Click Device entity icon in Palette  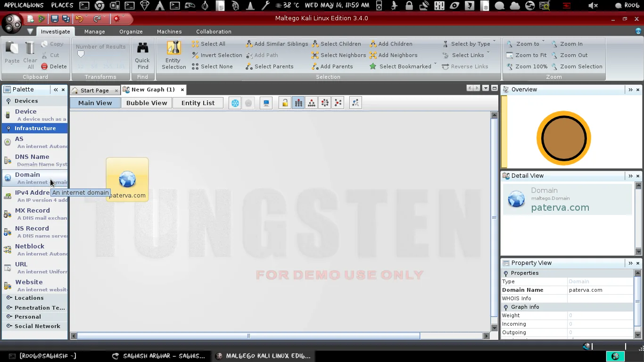click(x=8, y=115)
